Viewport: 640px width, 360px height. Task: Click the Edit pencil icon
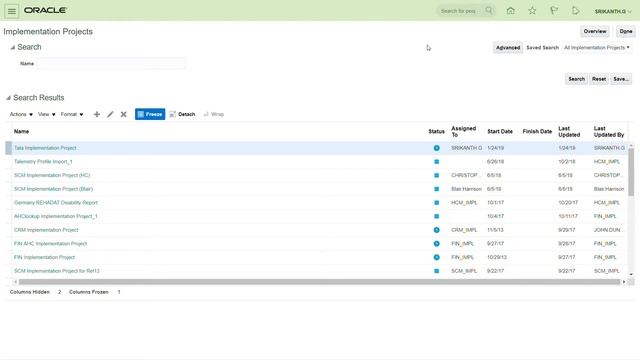(110, 114)
